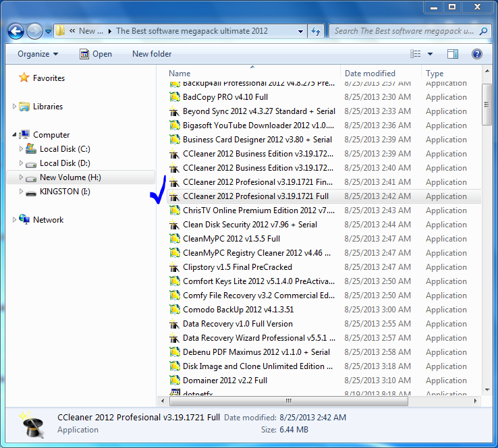Click New folder in the toolbar
Viewport: 498px width, 448px height.
152,54
